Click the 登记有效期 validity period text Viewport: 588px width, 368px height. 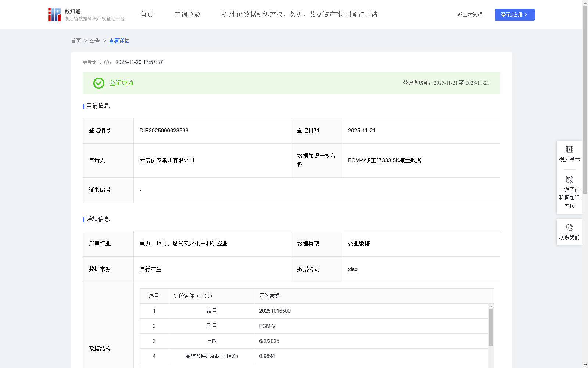click(446, 83)
